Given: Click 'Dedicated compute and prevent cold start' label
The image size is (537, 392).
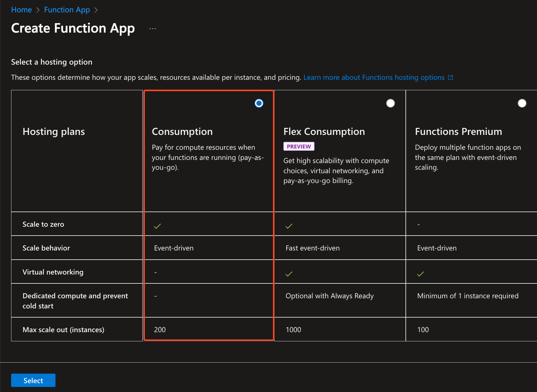Looking at the screenshot, I should [75, 301].
